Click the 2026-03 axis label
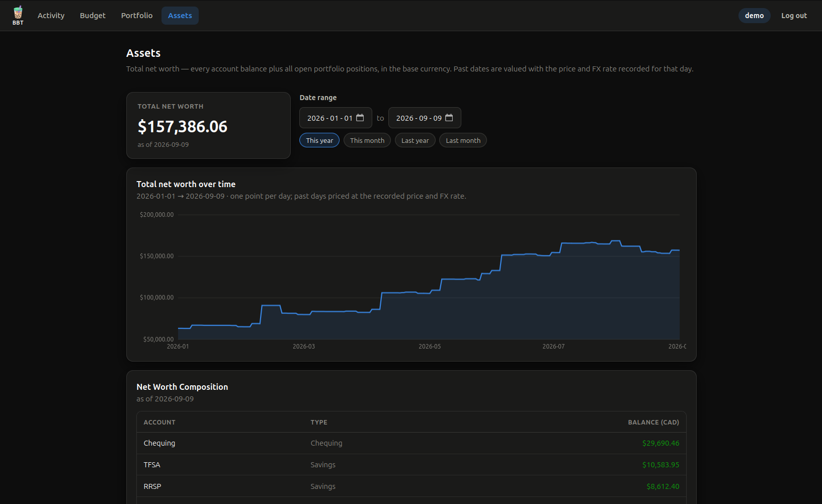The width and height of the screenshot is (822, 504). 304,347
